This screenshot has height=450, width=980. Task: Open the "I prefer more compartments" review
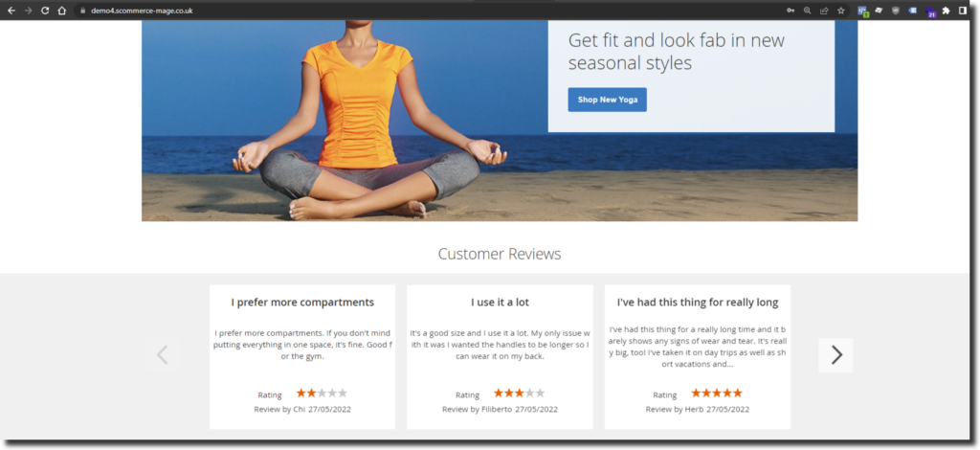[302, 303]
